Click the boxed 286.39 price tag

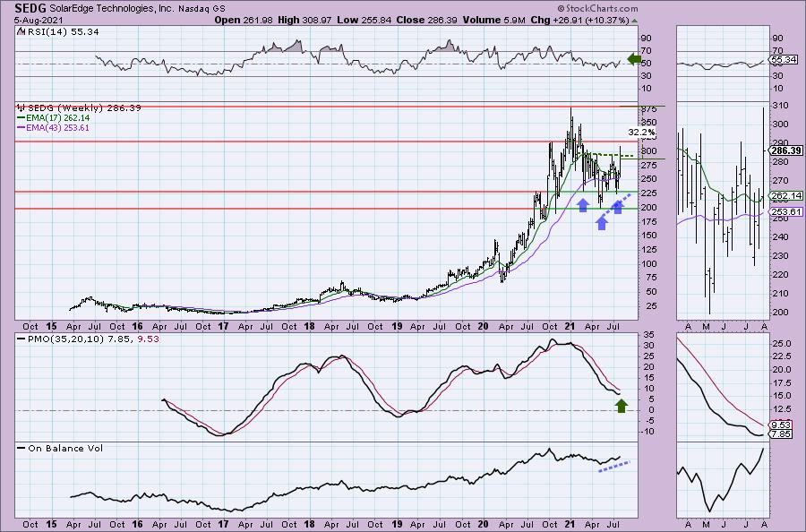(x=785, y=150)
